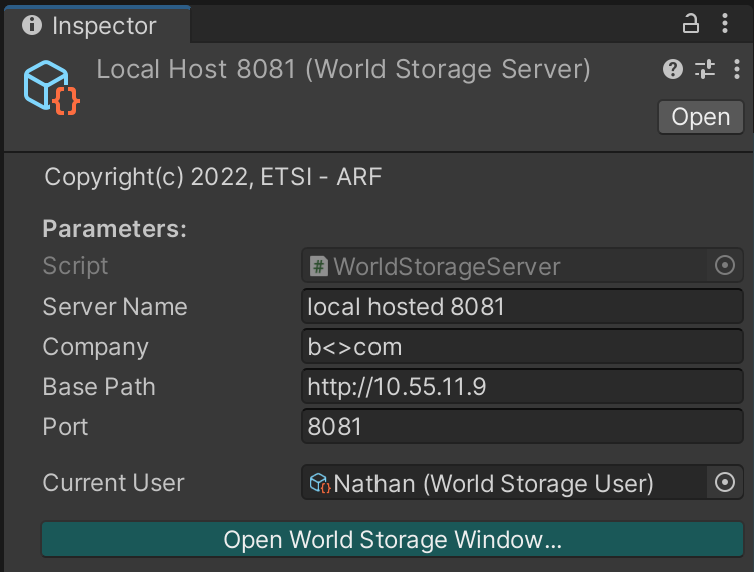The width and height of the screenshot is (754, 572).
Task: Open object picker for Current User
Action: point(725,483)
